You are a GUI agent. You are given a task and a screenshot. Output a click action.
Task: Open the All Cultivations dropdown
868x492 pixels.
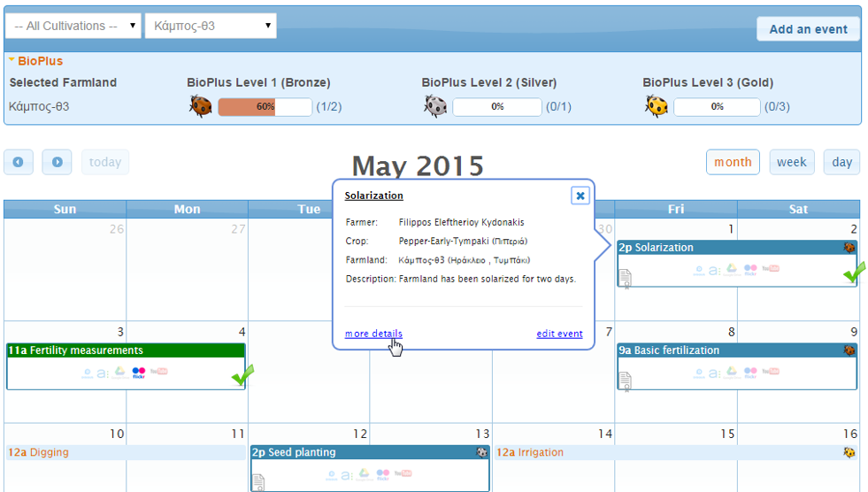(x=73, y=26)
